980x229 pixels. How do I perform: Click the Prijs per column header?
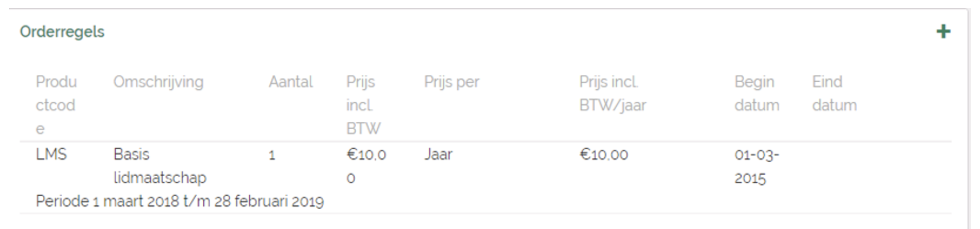tap(451, 82)
